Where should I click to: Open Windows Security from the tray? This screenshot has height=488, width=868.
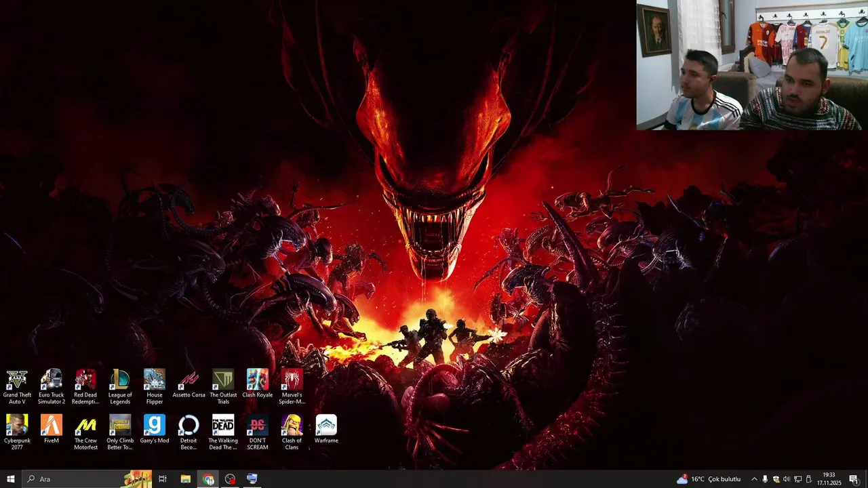click(776, 479)
